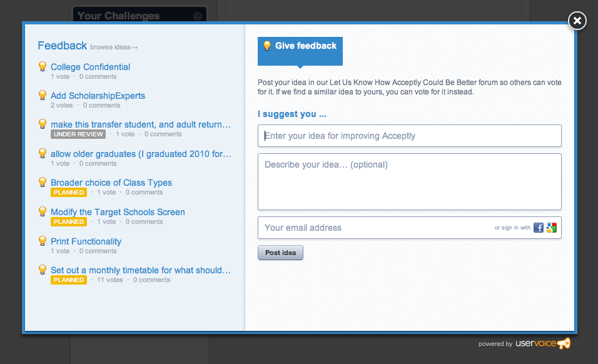Click the UNDER REVIEW status badge
The image size is (598, 364).
click(x=78, y=134)
